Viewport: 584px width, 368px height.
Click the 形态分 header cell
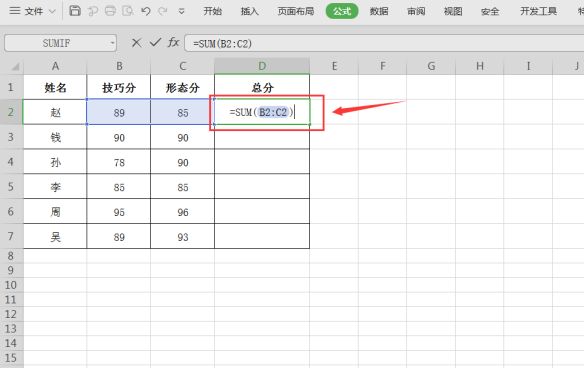click(x=182, y=87)
